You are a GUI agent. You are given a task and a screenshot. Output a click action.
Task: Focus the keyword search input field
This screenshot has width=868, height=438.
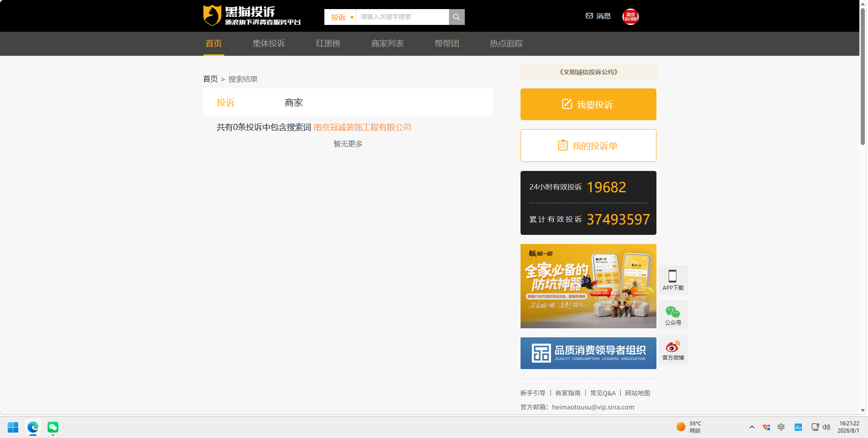(402, 17)
